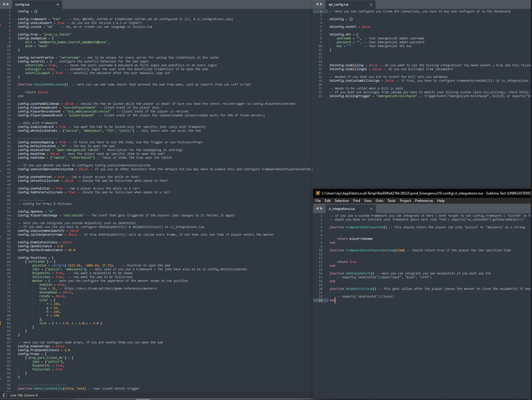This screenshot has height=400, width=532.
Task: Open the File menu
Action: [x=318, y=201]
